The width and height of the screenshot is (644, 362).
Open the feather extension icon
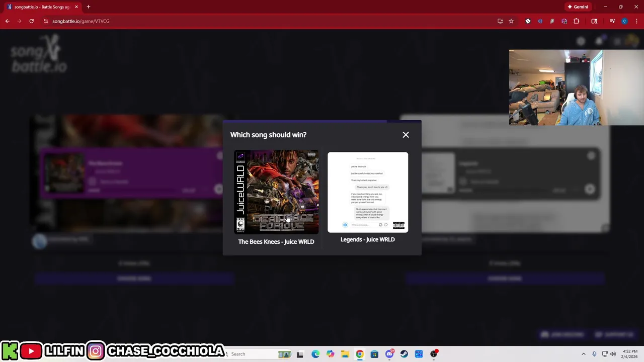click(x=552, y=21)
